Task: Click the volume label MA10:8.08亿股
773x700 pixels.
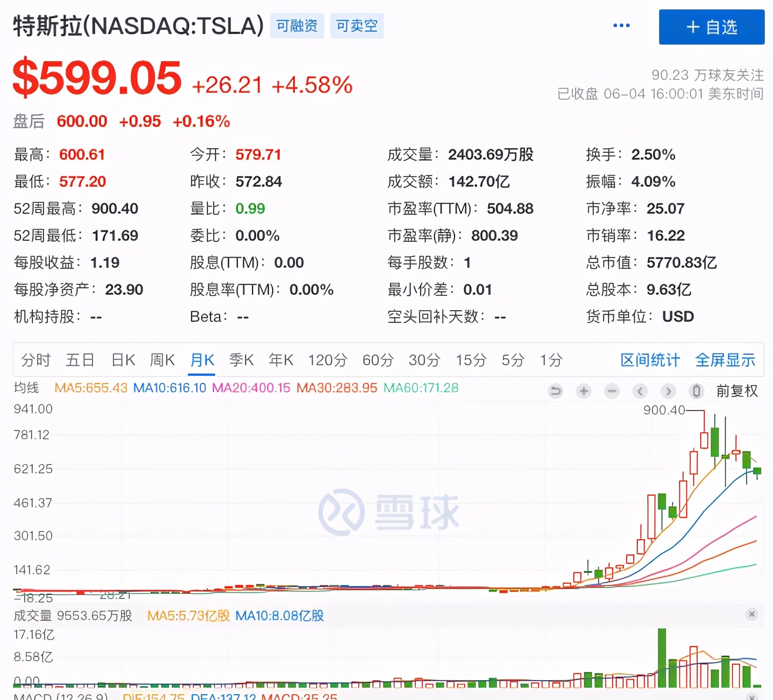Action: pyautogui.click(x=280, y=615)
